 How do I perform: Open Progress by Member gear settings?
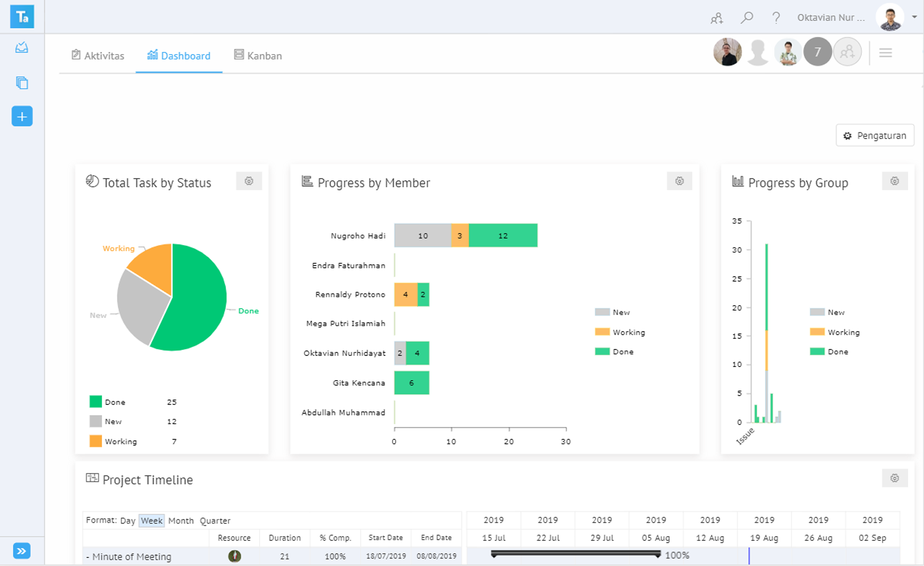(x=679, y=181)
